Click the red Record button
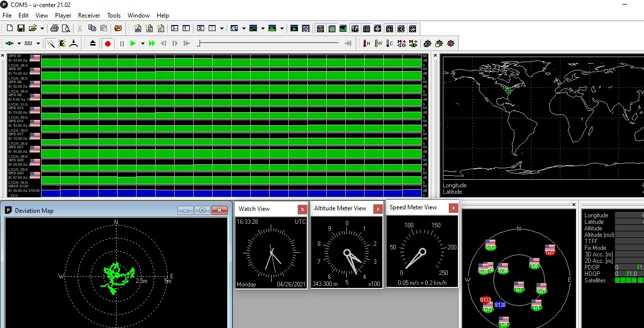 [108, 44]
